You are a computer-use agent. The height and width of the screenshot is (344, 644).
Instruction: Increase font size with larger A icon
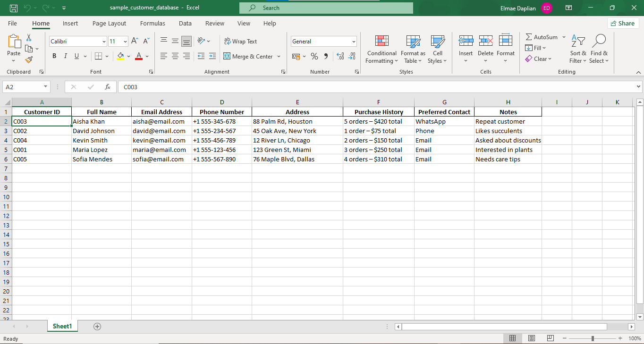coord(135,42)
